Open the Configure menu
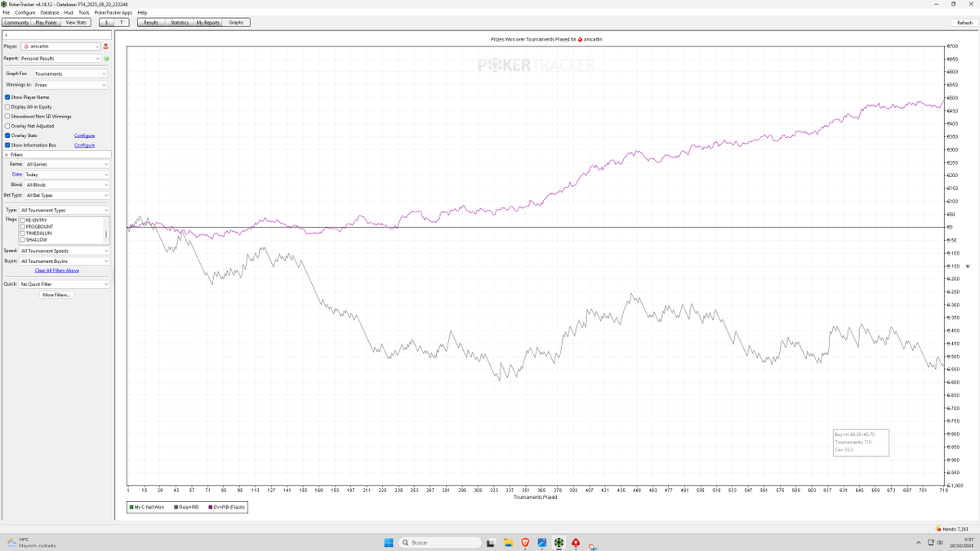 (25, 13)
